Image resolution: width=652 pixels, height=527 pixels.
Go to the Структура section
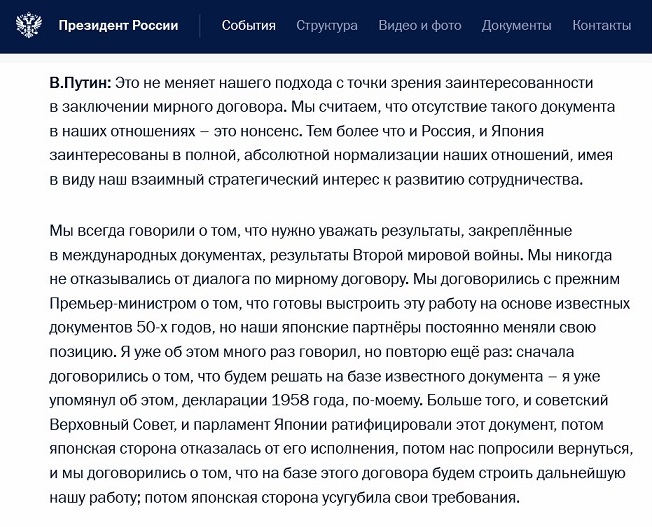pos(326,25)
